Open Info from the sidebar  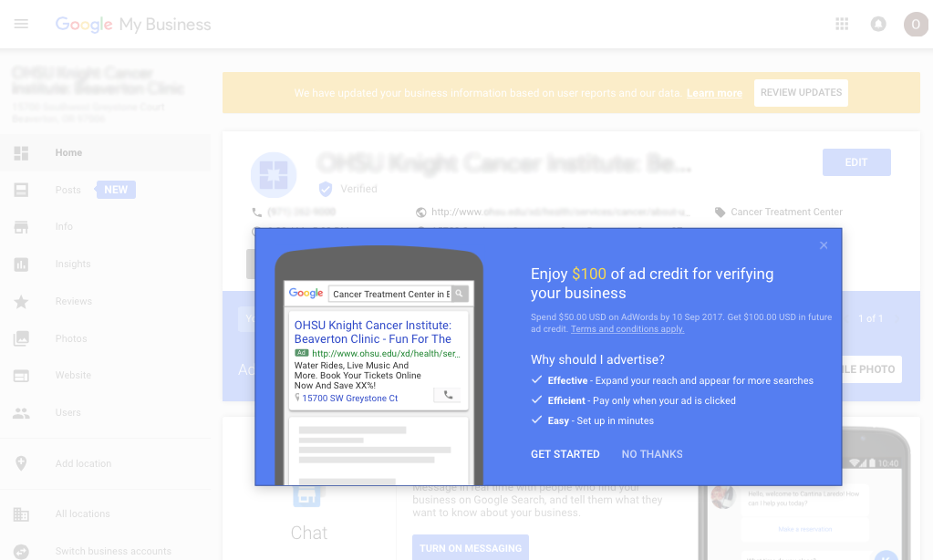point(64,227)
